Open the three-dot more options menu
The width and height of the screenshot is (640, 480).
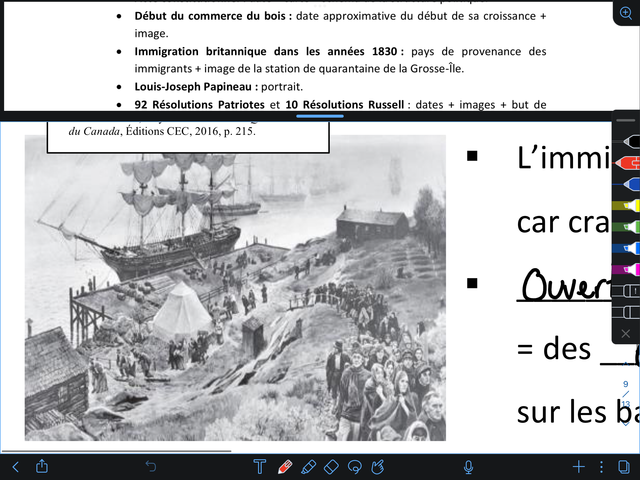click(x=601, y=467)
